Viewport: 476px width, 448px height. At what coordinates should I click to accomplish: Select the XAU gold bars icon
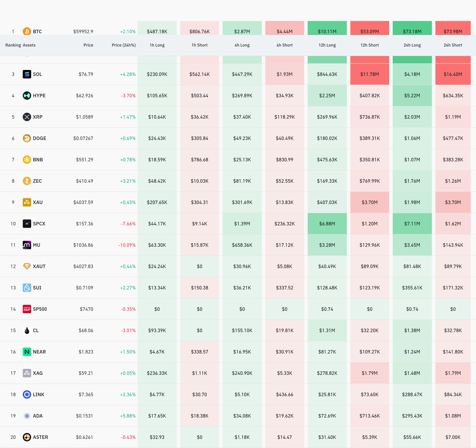tap(27, 202)
